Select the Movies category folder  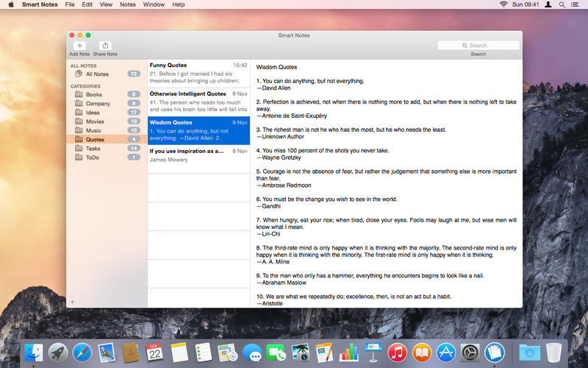coord(94,121)
